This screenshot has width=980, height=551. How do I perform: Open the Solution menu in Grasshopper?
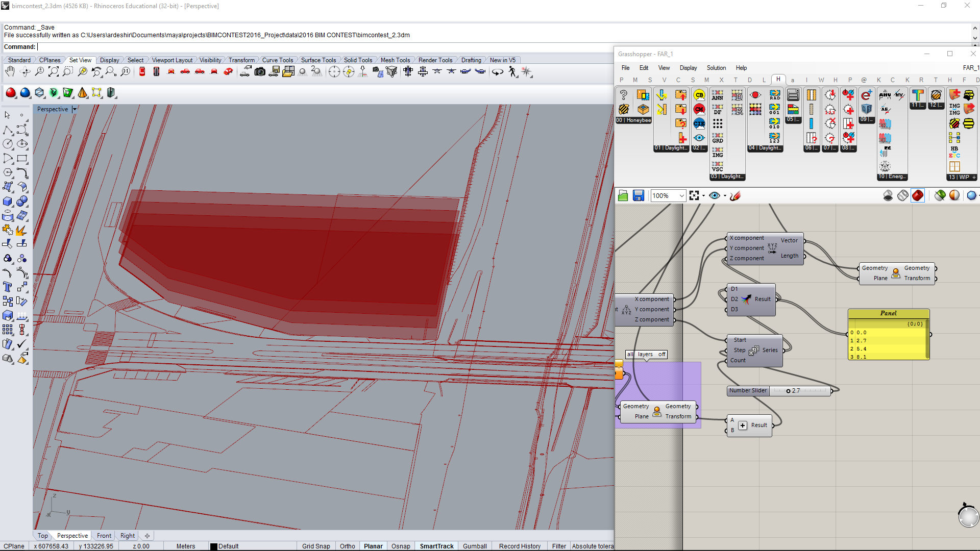[716, 68]
